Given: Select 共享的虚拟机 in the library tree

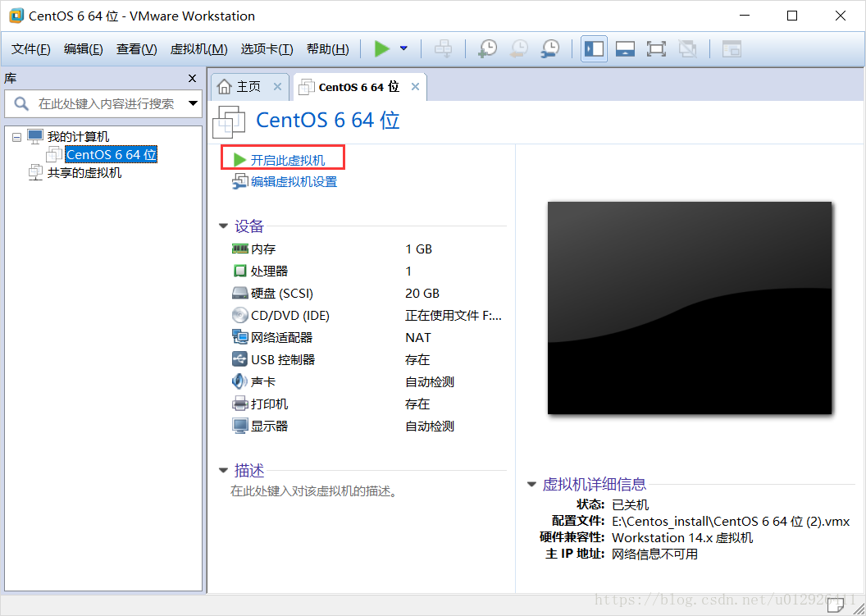Looking at the screenshot, I should 84,173.
